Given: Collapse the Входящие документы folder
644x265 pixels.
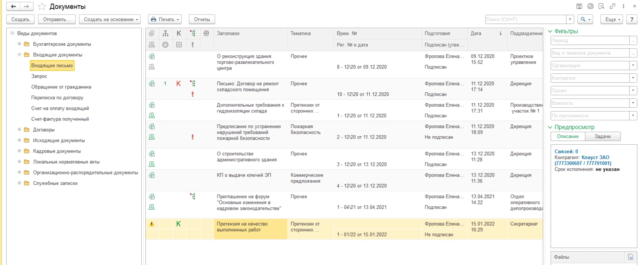Looking at the screenshot, I should [19, 55].
